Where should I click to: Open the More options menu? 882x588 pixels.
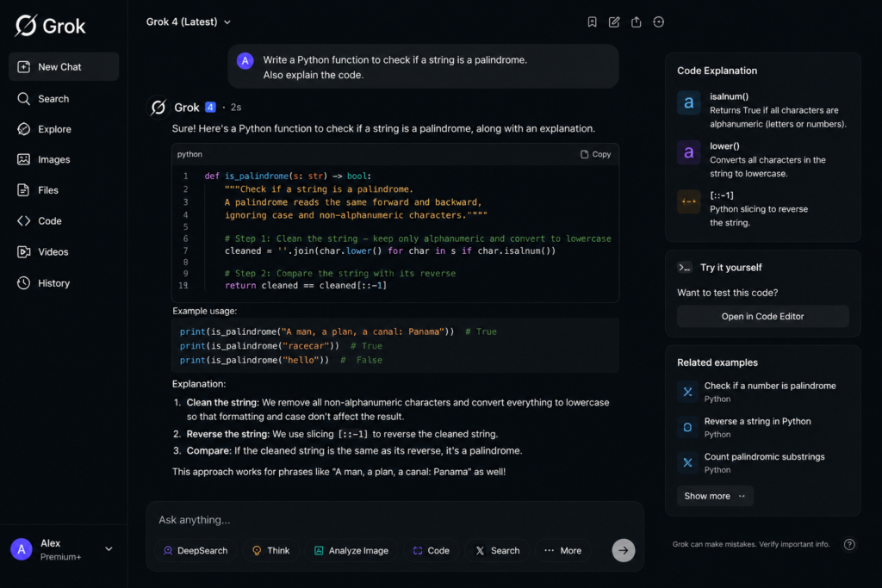(x=562, y=550)
